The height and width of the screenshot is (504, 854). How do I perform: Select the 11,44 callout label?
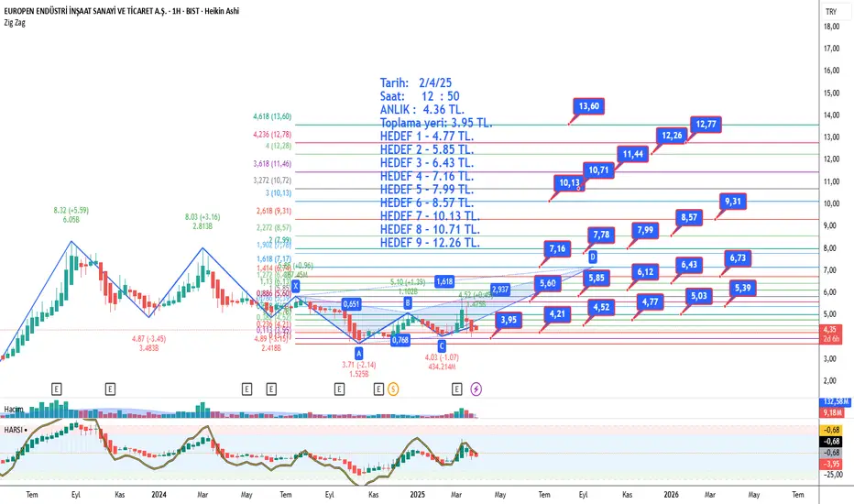pyautogui.click(x=633, y=154)
